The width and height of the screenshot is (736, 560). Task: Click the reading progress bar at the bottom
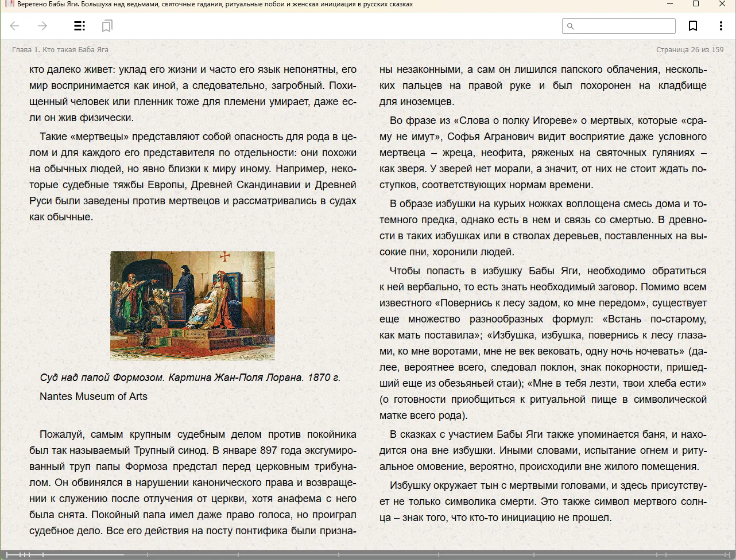pos(367,555)
